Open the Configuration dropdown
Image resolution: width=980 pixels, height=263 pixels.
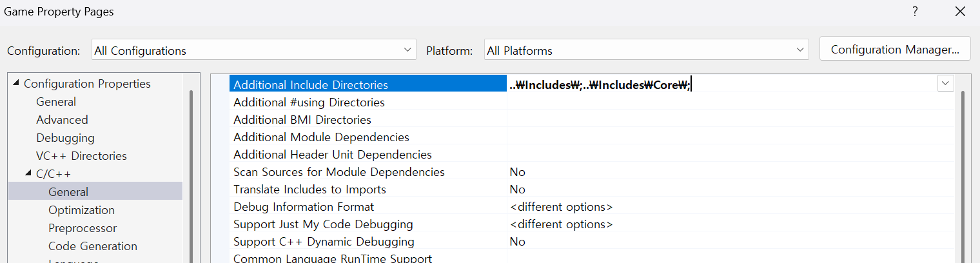click(254, 50)
